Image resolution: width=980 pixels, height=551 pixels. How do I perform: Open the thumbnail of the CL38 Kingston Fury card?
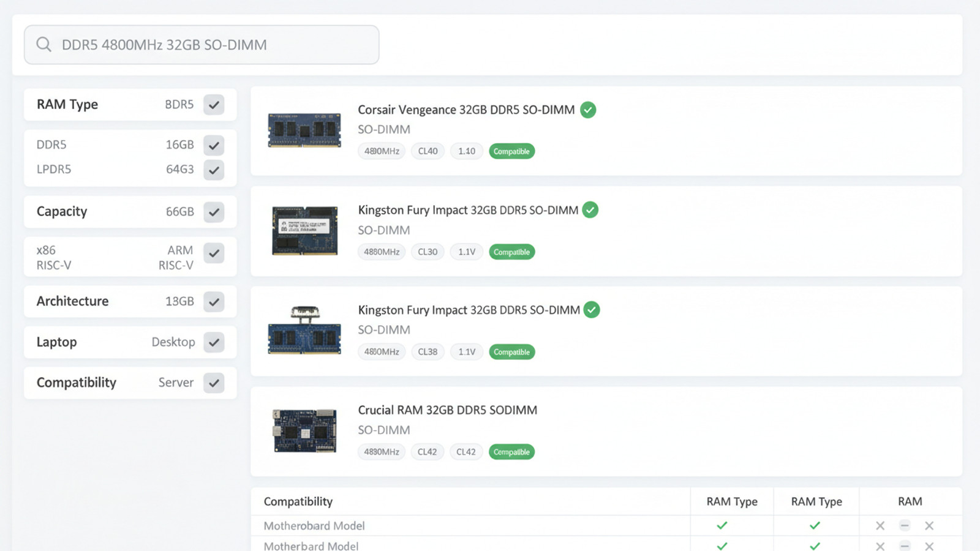[304, 331]
